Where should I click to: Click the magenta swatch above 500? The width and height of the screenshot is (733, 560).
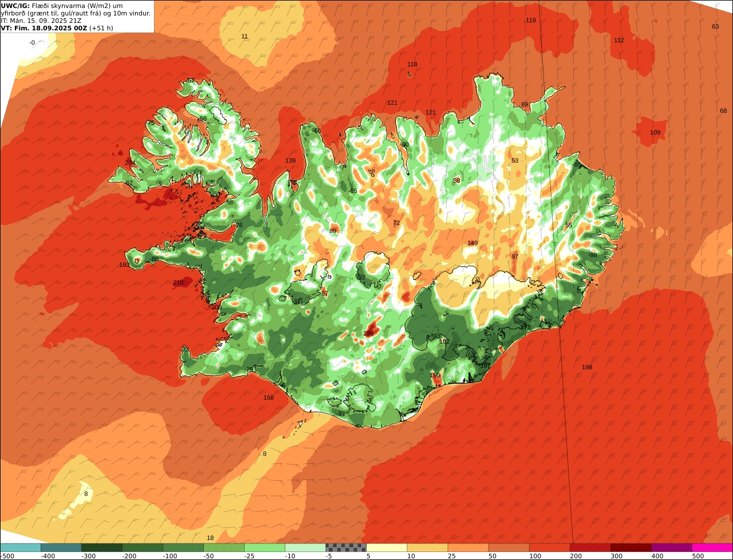(713, 547)
